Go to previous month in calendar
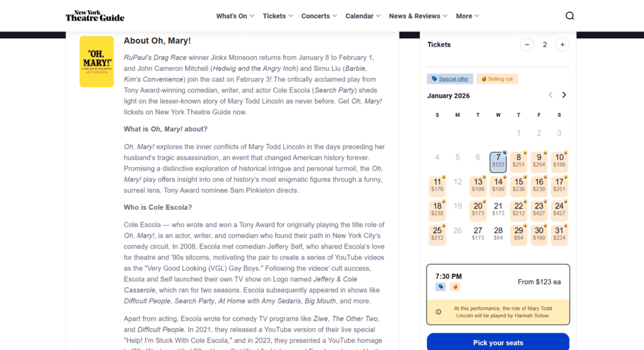 [x=550, y=95]
